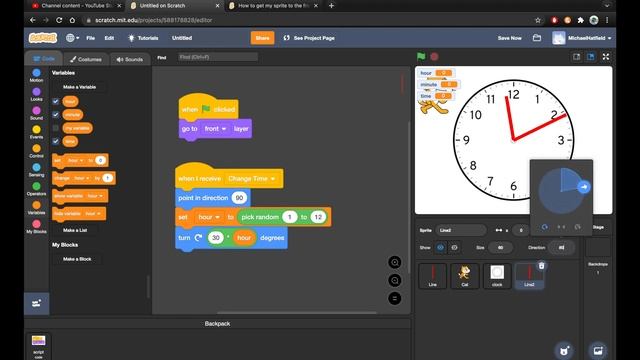The height and width of the screenshot is (360, 640).
Task: Click Make a List button
Action: (x=75, y=230)
